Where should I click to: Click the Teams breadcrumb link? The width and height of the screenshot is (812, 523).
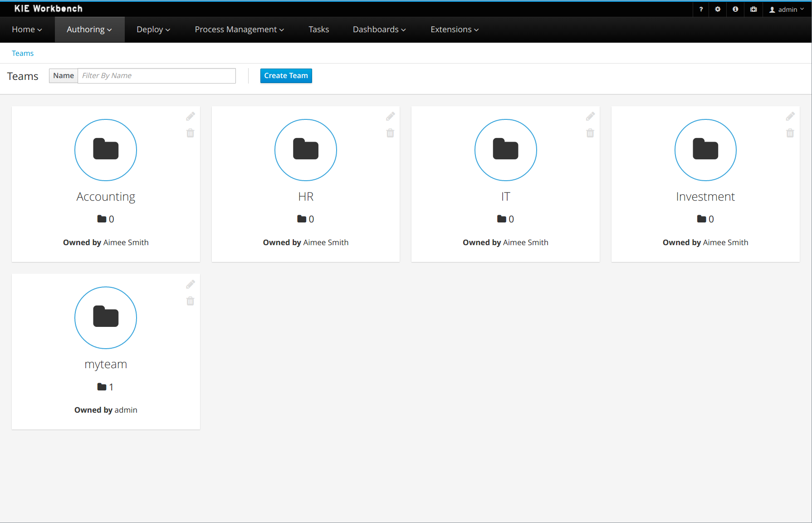[x=23, y=53]
